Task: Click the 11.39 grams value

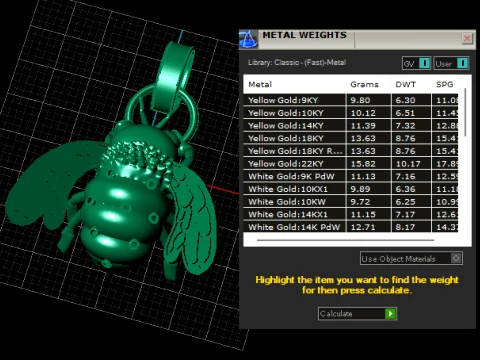Action: (363, 125)
